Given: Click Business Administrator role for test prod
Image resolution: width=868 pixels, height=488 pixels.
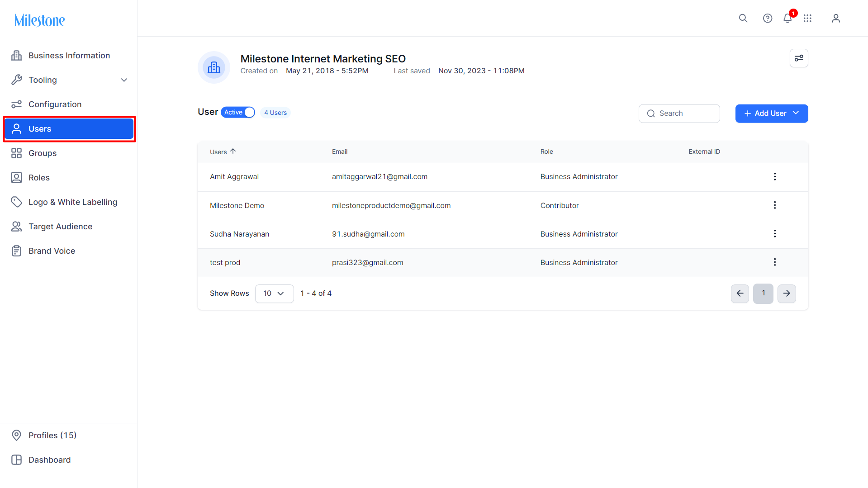Looking at the screenshot, I should (579, 263).
